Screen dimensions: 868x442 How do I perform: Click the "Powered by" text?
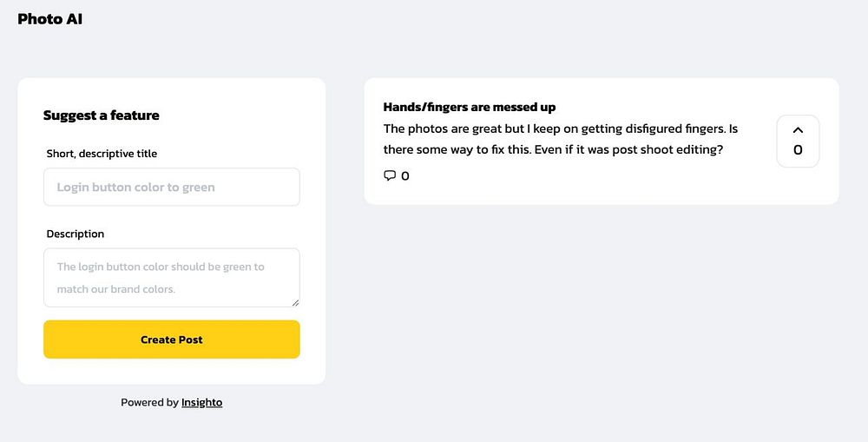(x=149, y=402)
